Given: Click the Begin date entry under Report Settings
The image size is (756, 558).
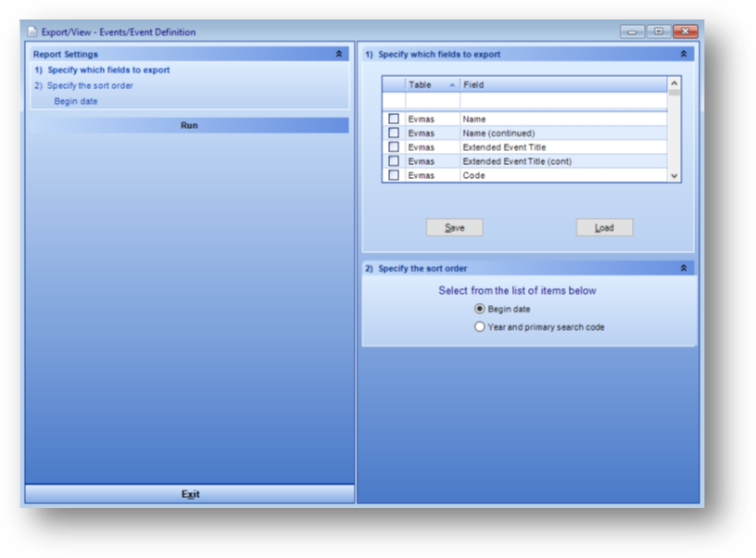Looking at the screenshot, I should click(76, 101).
